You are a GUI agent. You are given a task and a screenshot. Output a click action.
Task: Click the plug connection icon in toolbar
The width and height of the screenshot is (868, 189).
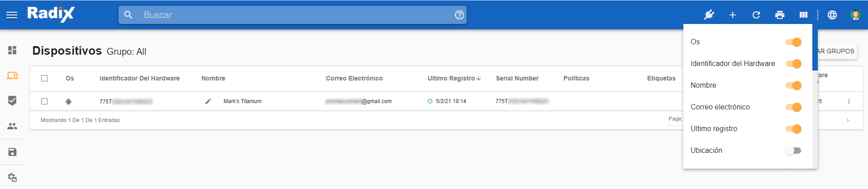click(x=709, y=15)
